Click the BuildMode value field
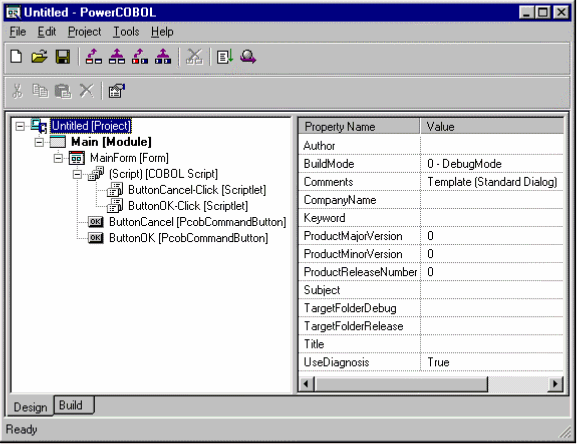Screen dimensions: 577x444 point(492,164)
